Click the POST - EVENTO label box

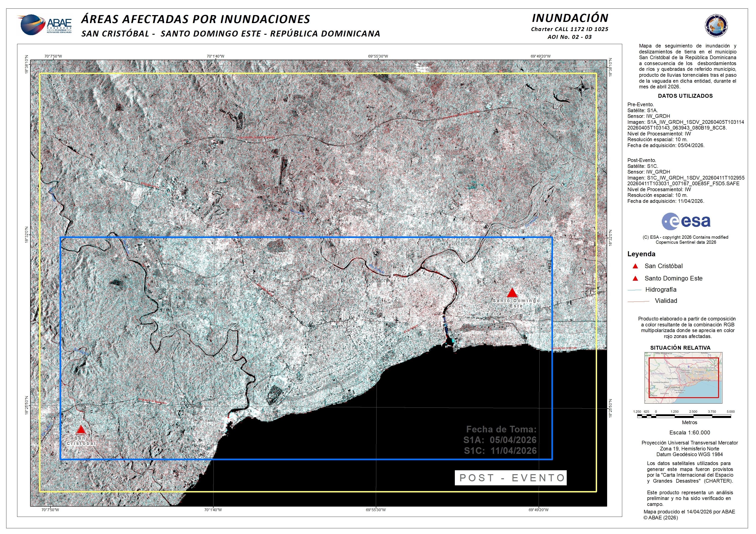[510, 478]
